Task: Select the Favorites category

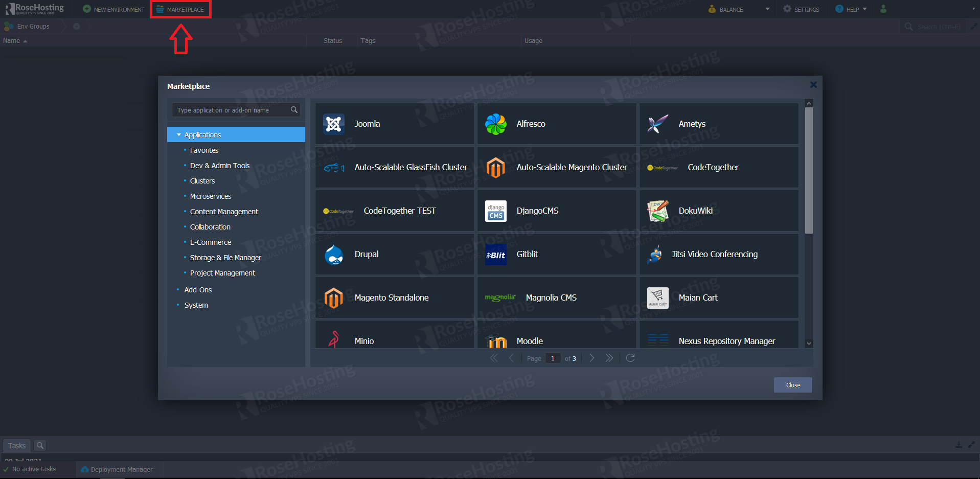Action: [204, 150]
